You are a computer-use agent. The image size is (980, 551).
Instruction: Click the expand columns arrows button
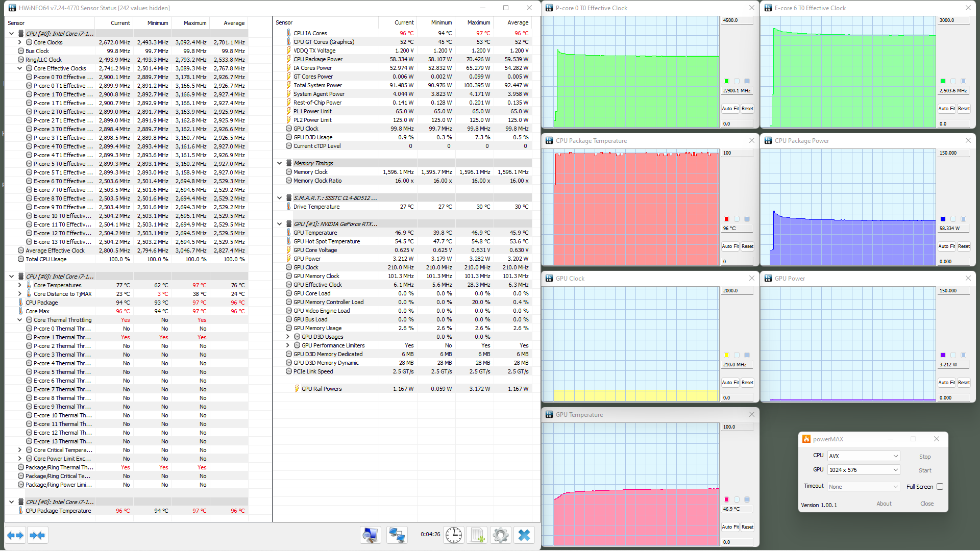15,535
